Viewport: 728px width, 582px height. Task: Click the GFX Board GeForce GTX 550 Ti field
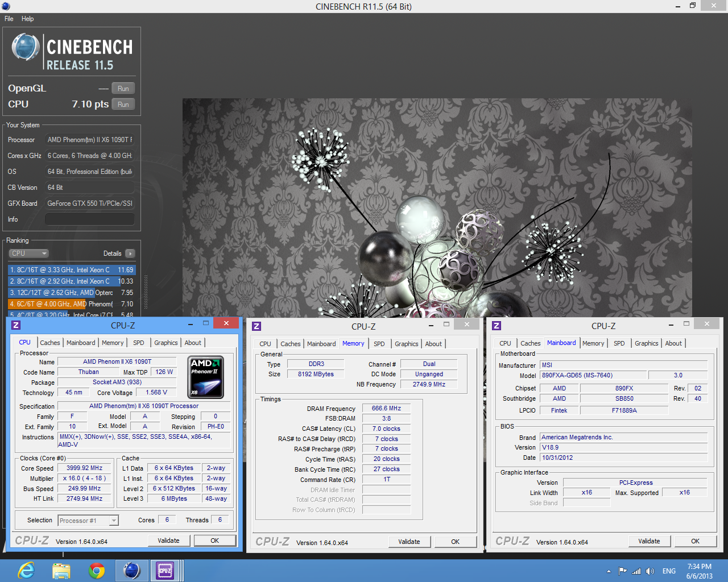tap(90, 203)
